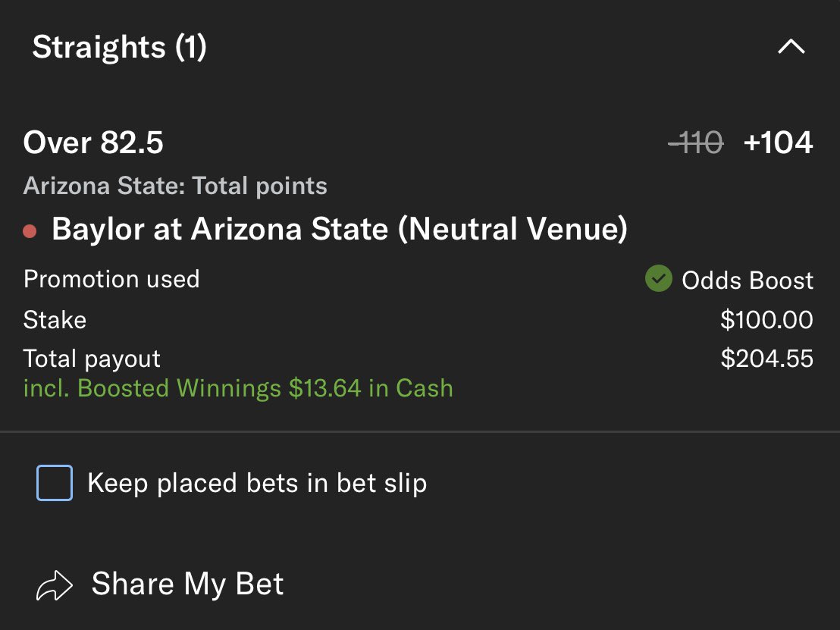840x630 pixels.
Task: Click the green Odds Boost checkmark icon
Action: [x=658, y=280]
